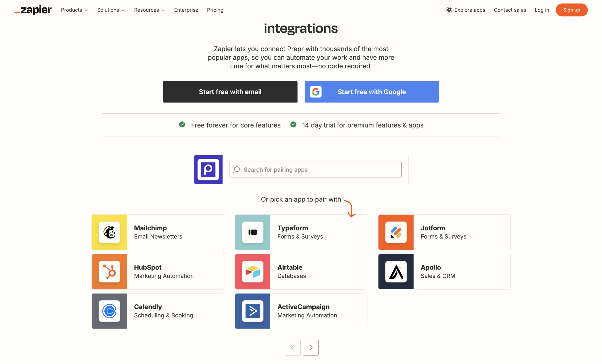Open the Jotform Forms & Surveys card
The height and width of the screenshot is (364, 602).
coord(444,232)
